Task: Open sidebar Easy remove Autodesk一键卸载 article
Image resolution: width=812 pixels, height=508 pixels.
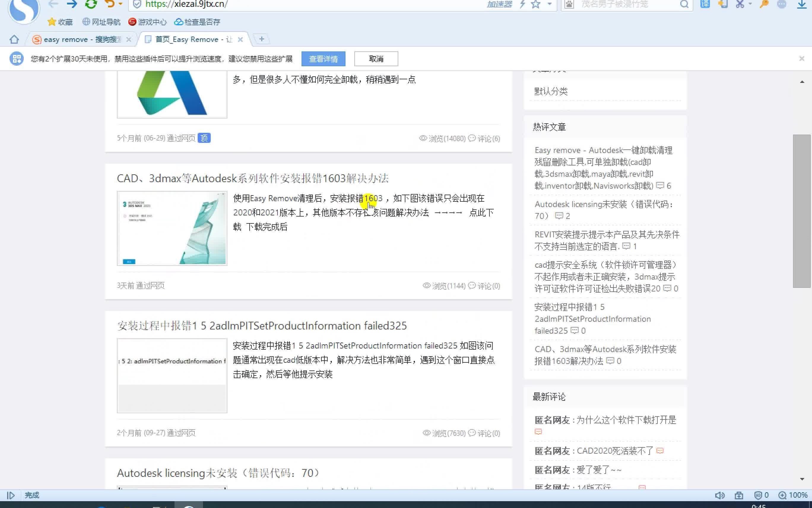Action: tap(603, 168)
